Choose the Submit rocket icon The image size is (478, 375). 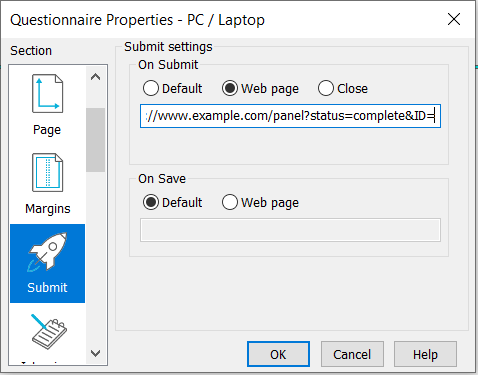click(48, 251)
